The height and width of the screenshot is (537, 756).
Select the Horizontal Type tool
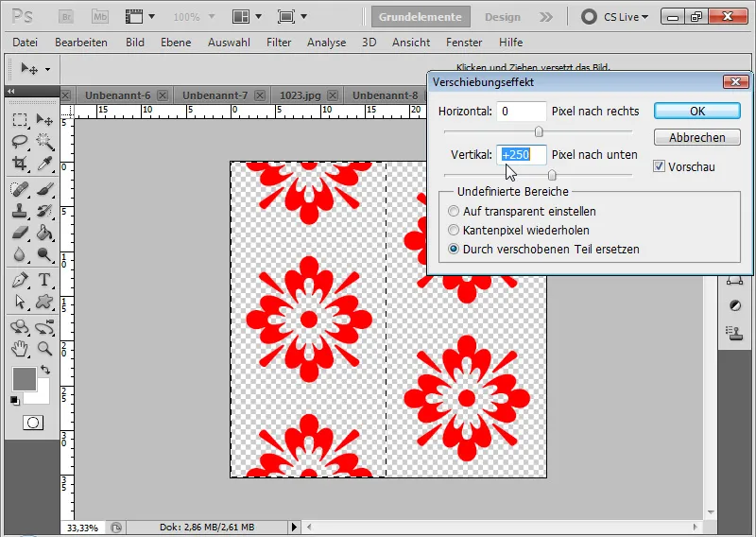pos(44,280)
